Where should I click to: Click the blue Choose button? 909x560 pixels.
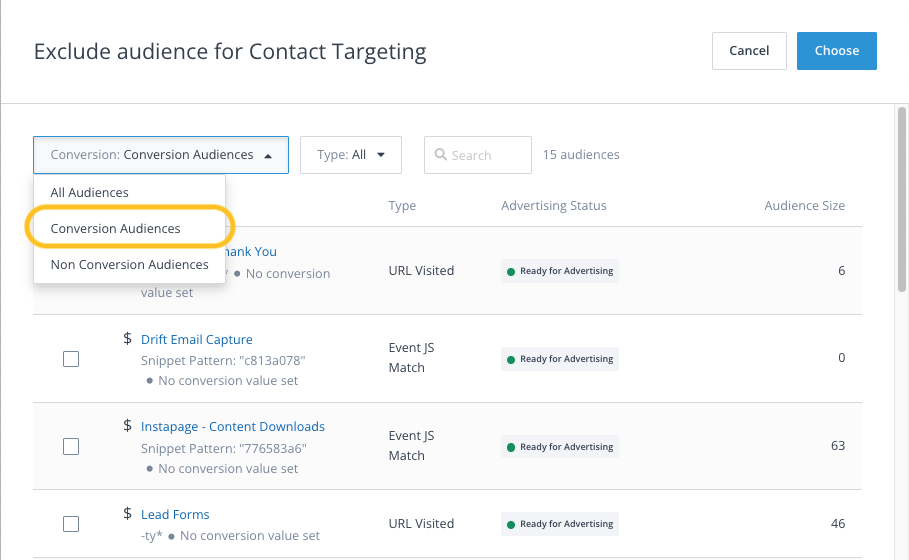(x=836, y=51)
